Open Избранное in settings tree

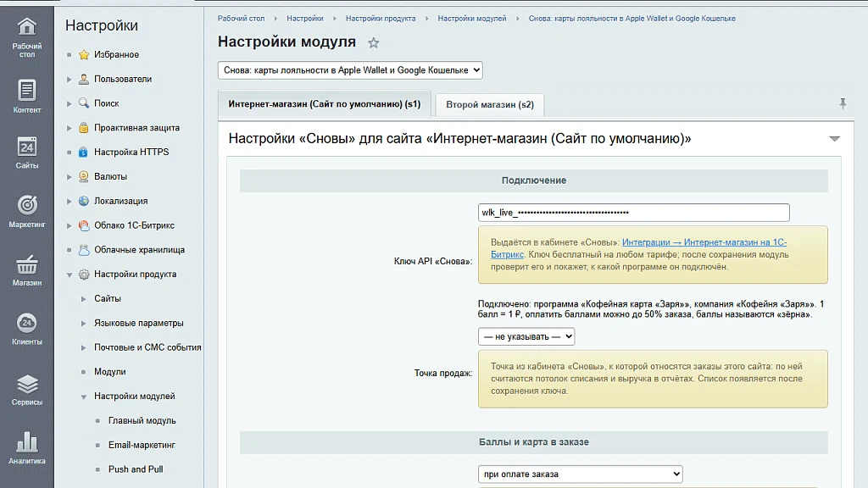116,55
